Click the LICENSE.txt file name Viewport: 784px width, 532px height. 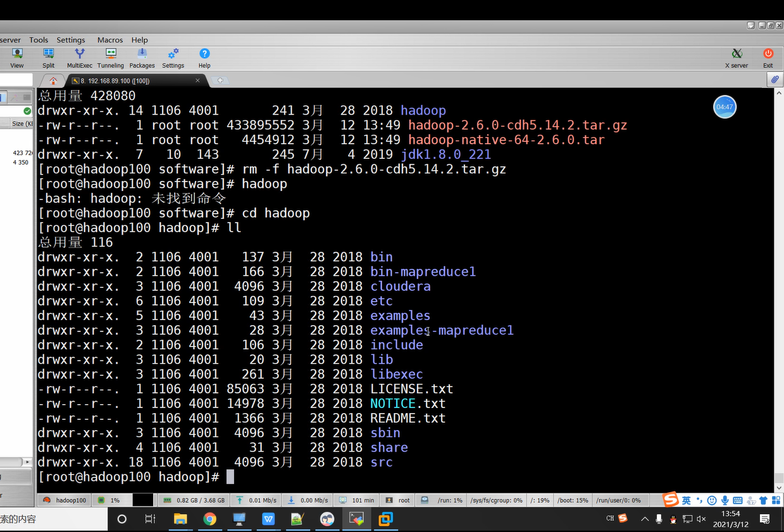pyautogui.click(x=412, y=388)
